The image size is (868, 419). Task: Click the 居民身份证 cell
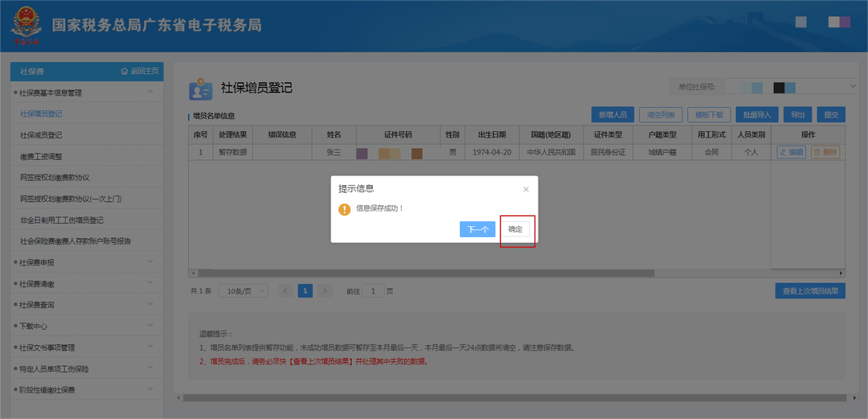[x=608, y=152]
